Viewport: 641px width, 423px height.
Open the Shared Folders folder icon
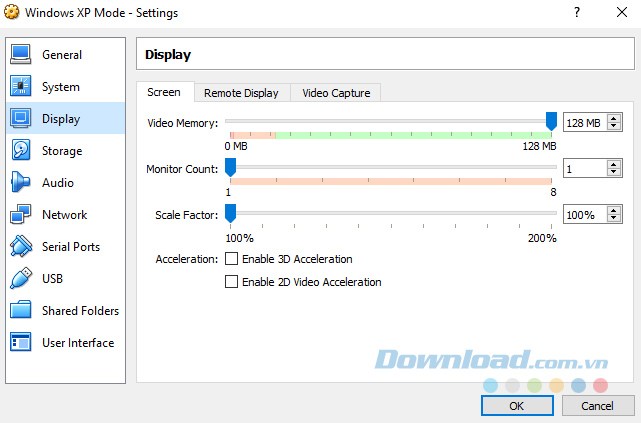click(x=20, y=310)
